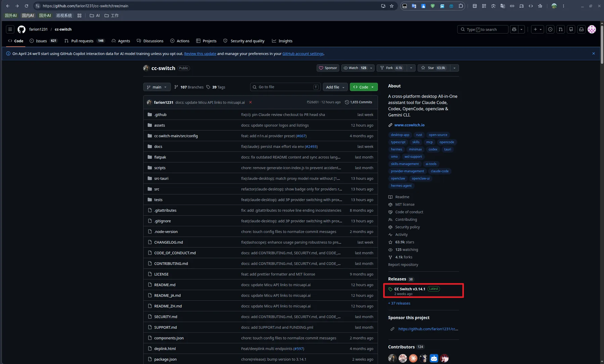Viewport: 604px width, 364px height.
Task: Open the GitHub homepage logo
Action: coord(21,30)
